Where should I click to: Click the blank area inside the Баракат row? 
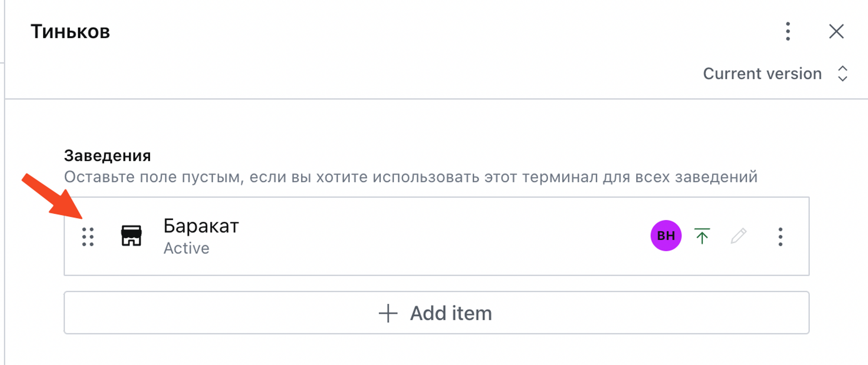[434, 237]
